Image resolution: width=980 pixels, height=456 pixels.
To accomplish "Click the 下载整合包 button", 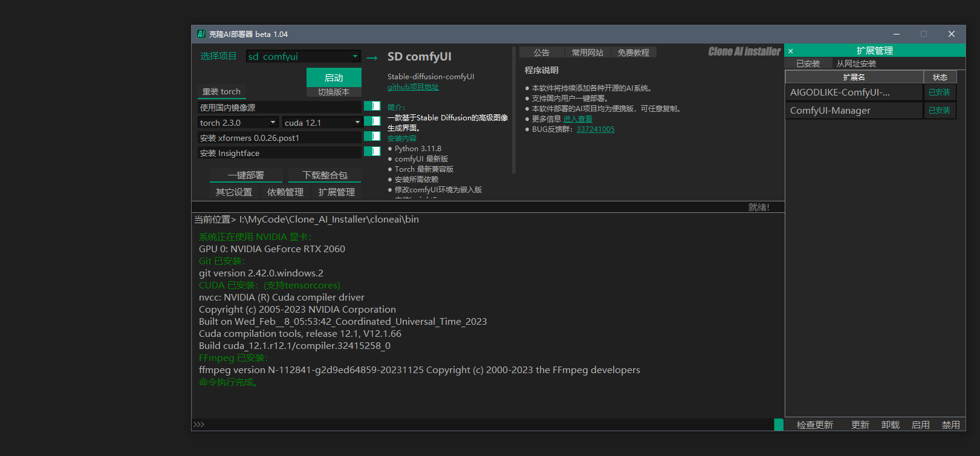I will coord(325,175).
